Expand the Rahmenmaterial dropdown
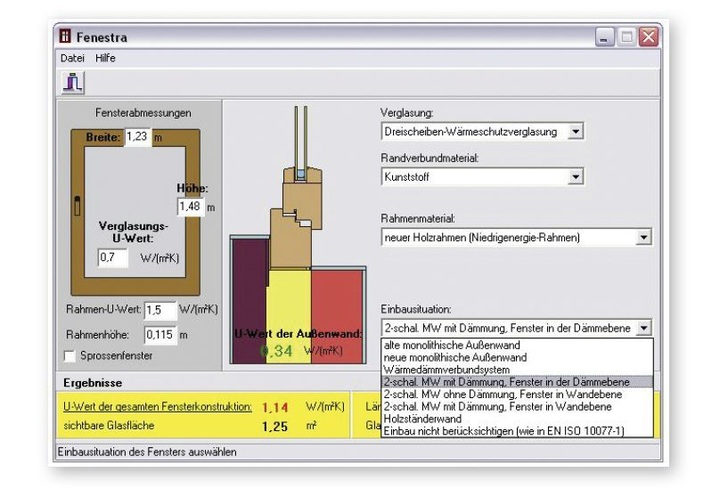This screenshot has height=497, width=728. [643, 238]
